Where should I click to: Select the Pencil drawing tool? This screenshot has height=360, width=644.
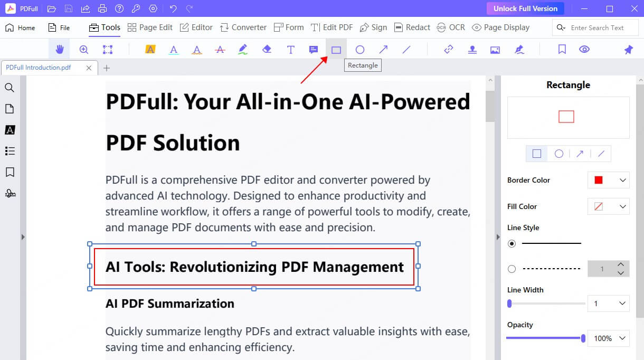tap(243, 49)
